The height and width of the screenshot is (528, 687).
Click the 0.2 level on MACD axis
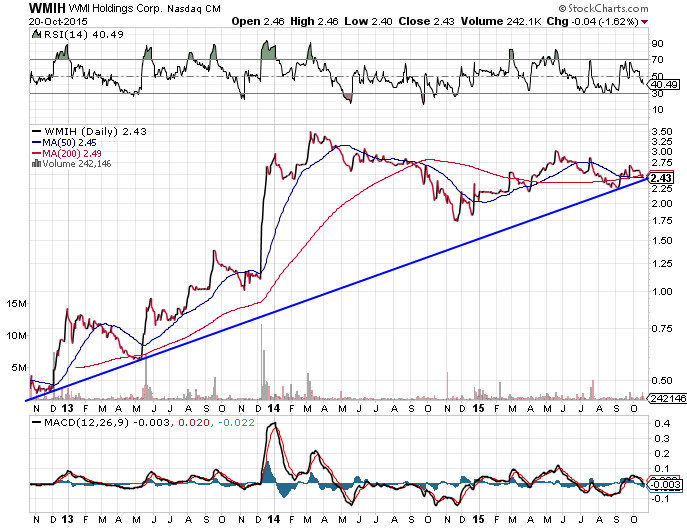point(662,454)
